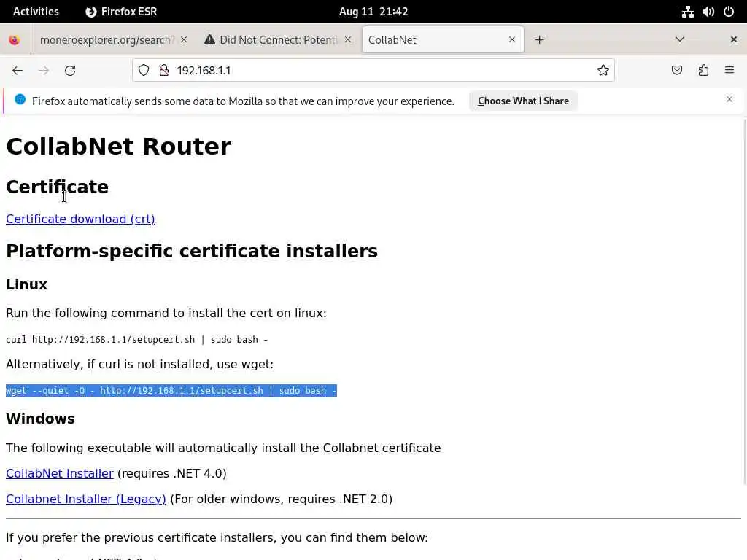The width and height of the screenshot is (747, 560).
Task: Open the Firefox ESR app menu
Action: (121, 12)
